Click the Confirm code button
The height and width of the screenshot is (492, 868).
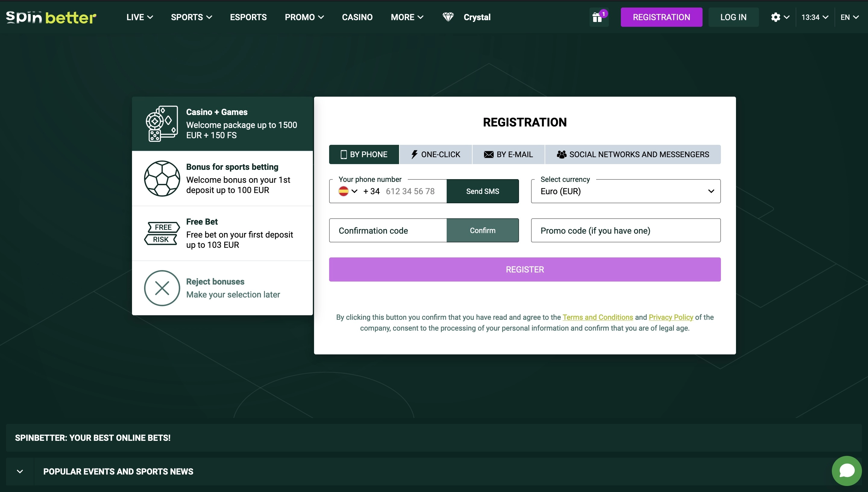[x=483, y=230]
